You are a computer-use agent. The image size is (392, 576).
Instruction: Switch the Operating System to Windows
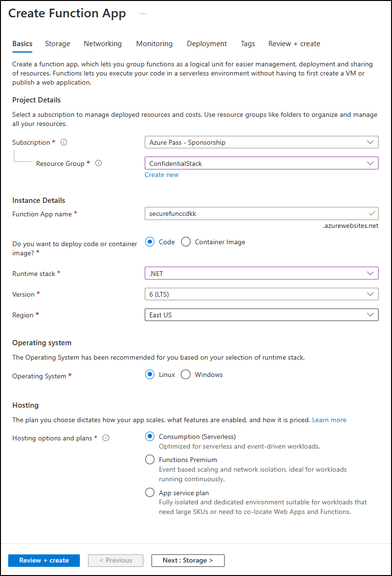(x=186, y=374)
